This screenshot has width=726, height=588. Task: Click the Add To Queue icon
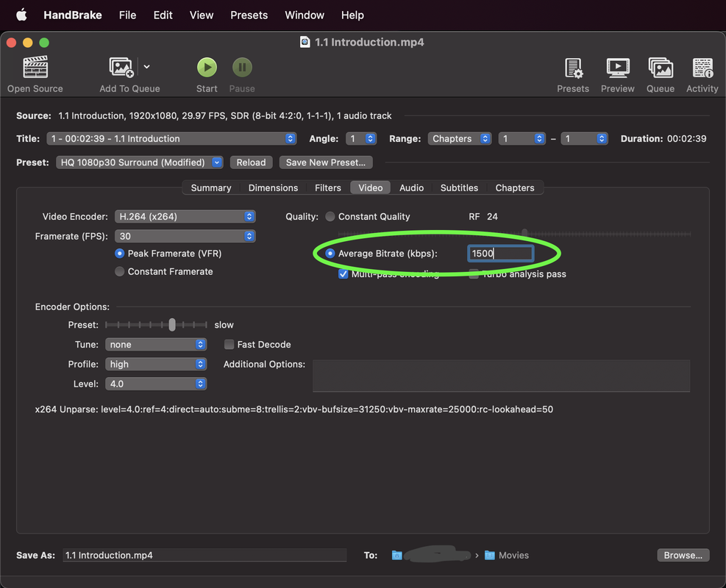[x=121, y=67]
